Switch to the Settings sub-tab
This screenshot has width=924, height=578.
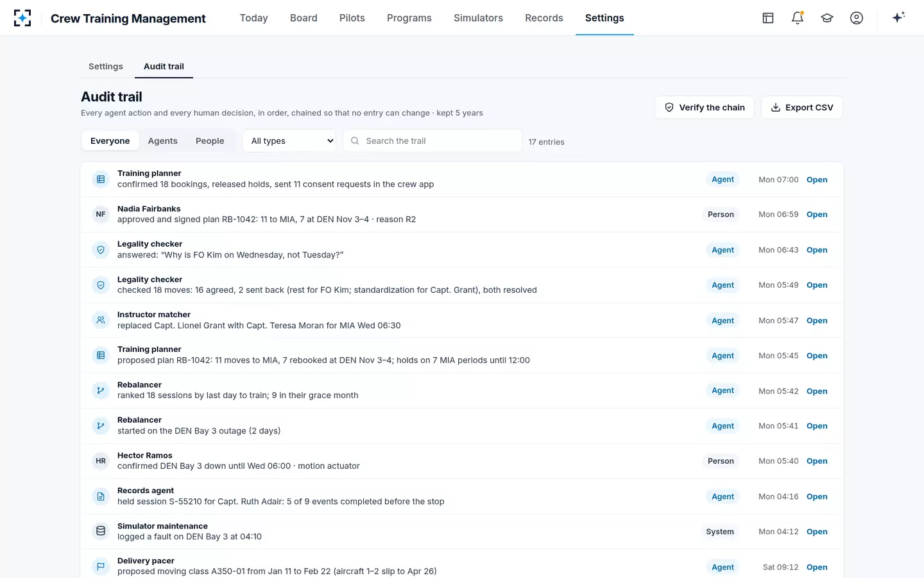pyautogui.click(x=106, y=66)
